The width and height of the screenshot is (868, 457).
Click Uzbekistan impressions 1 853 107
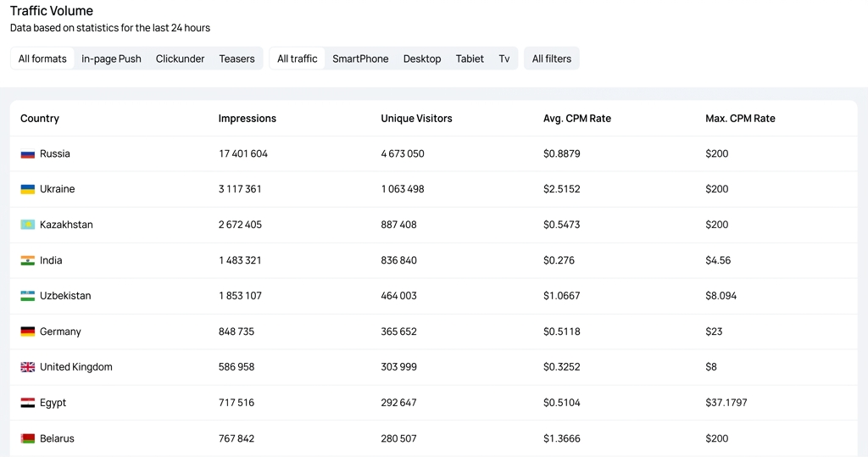(240, 296)
